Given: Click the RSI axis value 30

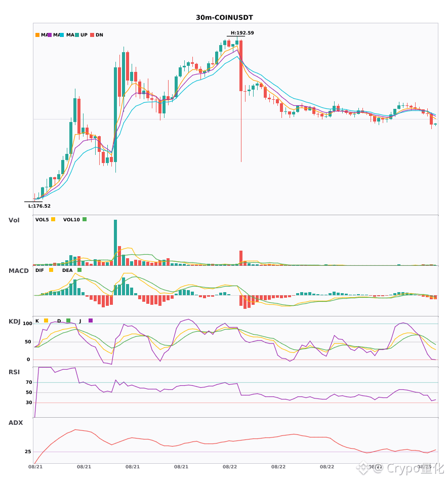Looking at the screenshot, I should [29, 403].
